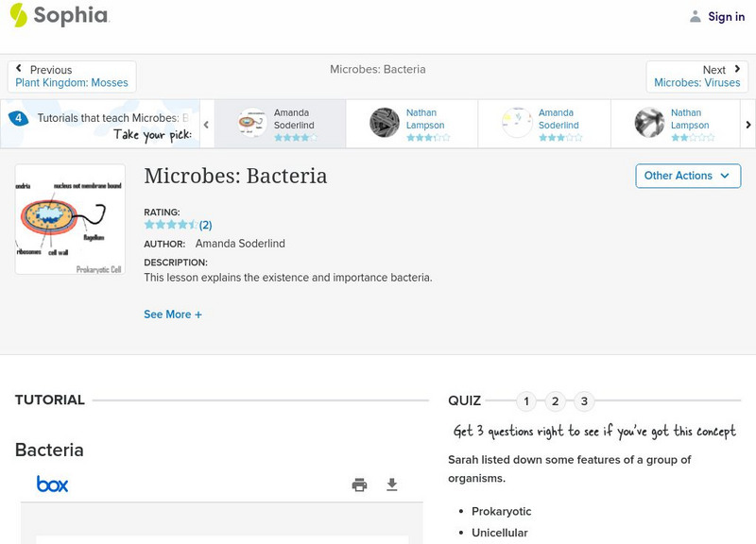The width and height of the screenshot is (756, 544).
Task: Expand See More description
Action: click(173, 314)
